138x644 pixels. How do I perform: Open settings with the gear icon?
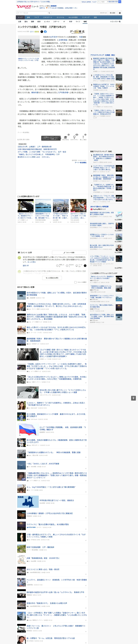point(120,13)
